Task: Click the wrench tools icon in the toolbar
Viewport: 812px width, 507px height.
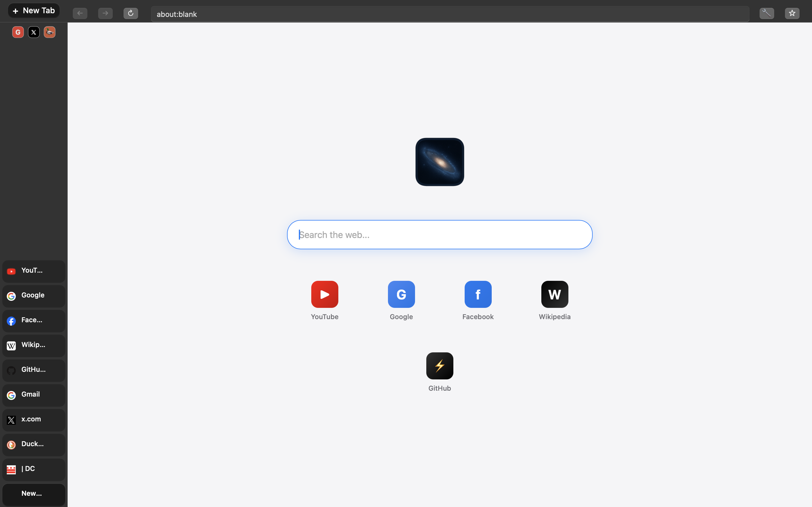Action: click(x=767, y=14)
